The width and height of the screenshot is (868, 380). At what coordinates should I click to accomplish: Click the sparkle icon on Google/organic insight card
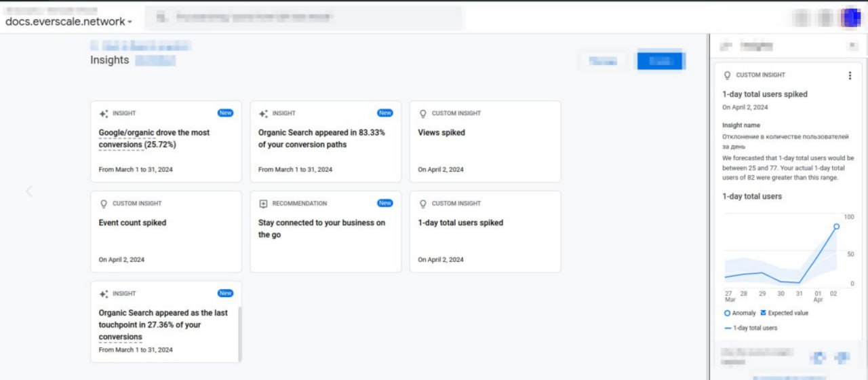[103, 113]
